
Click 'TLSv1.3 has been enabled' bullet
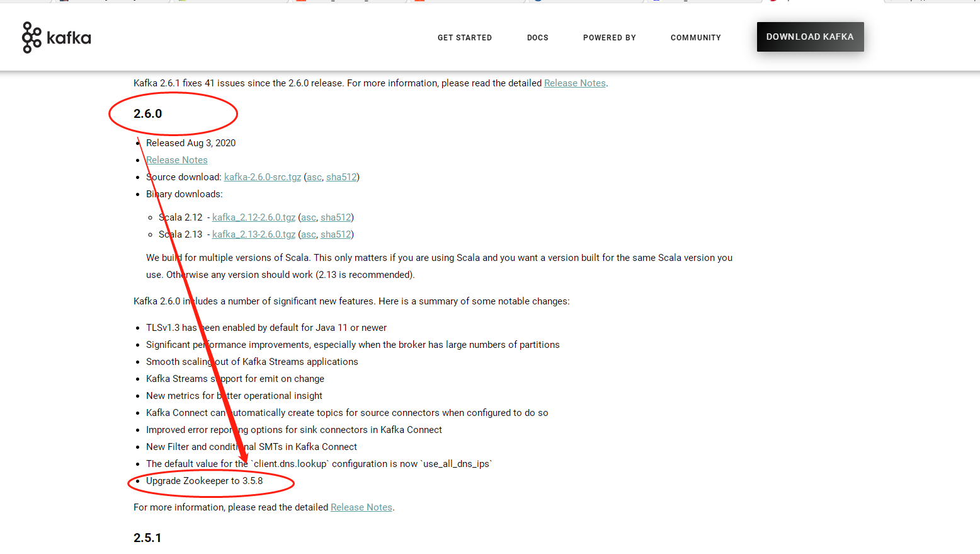(x=266, y=328)
